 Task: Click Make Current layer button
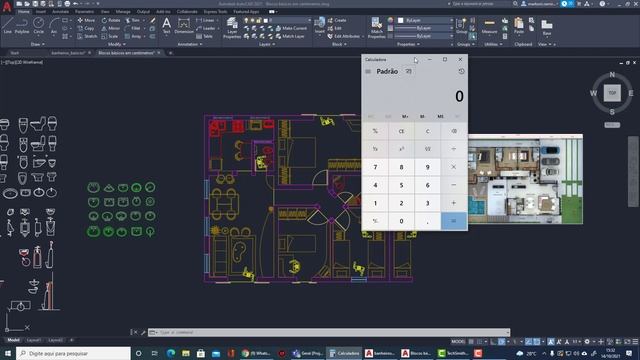point(291,28)
